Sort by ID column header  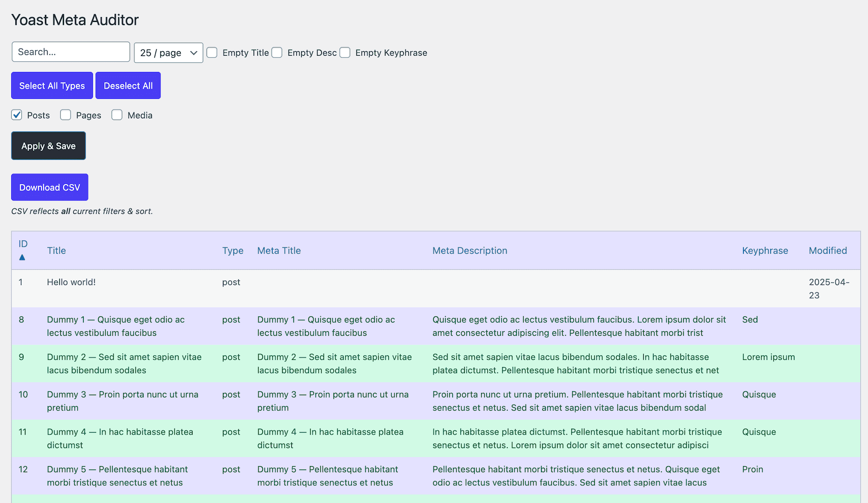pyautogui.click(x=23, y=244)
